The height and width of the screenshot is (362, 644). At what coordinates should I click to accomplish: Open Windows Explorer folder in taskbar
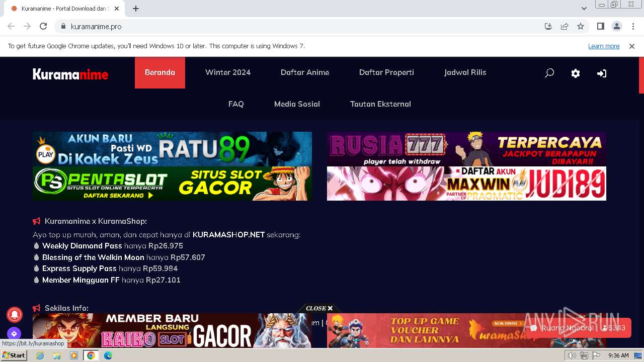click(x=57, y=355)
